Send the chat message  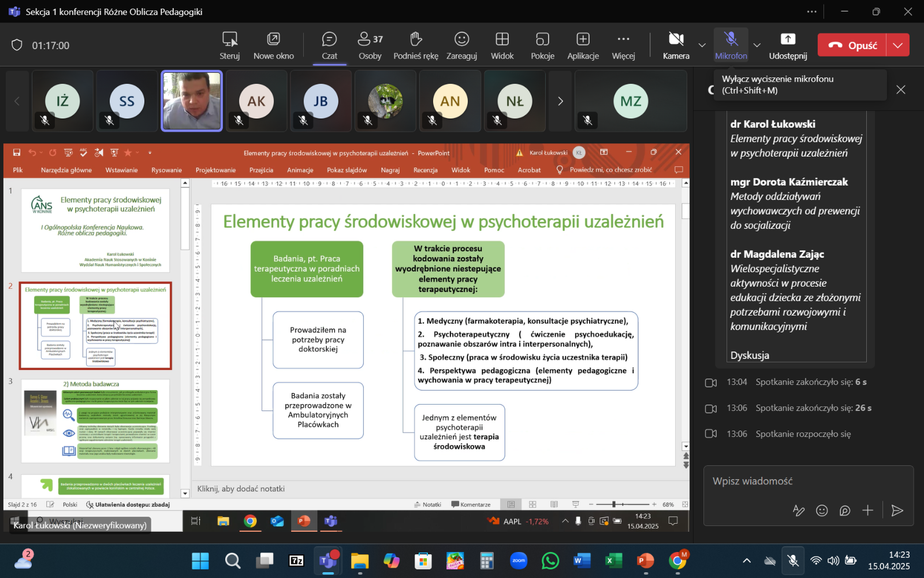(x=897, y=510)
